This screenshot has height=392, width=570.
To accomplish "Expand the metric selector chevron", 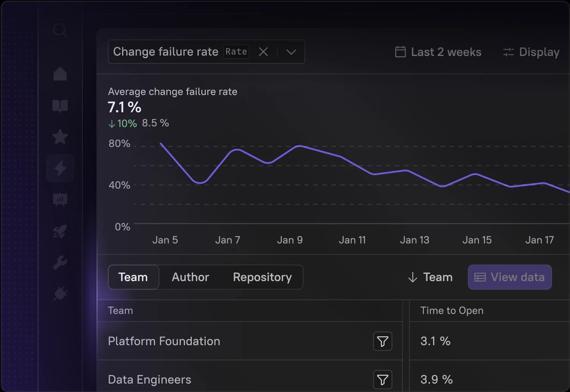I will point(291,52).
